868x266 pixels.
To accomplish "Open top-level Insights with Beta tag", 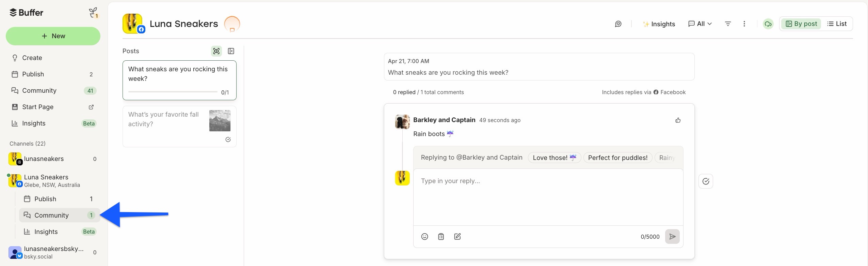I will point(53,123).
